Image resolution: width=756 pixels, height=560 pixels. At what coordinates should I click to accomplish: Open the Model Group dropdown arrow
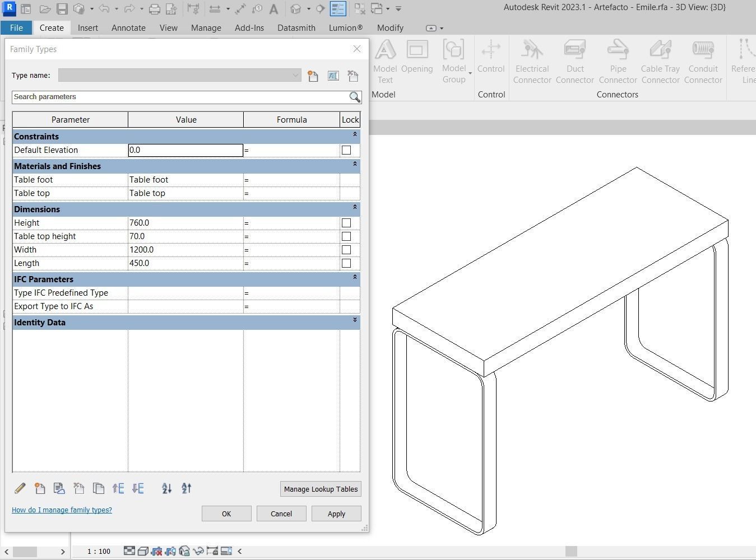point(470,73)
